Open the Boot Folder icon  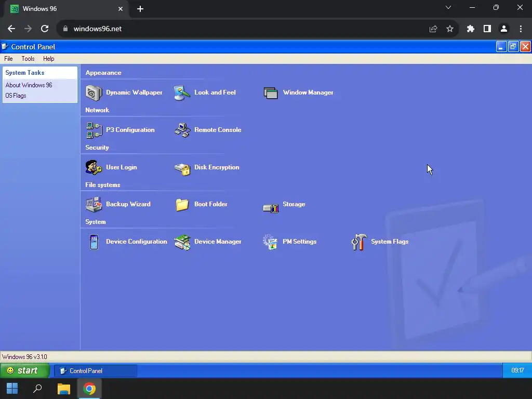coord(182,204)
